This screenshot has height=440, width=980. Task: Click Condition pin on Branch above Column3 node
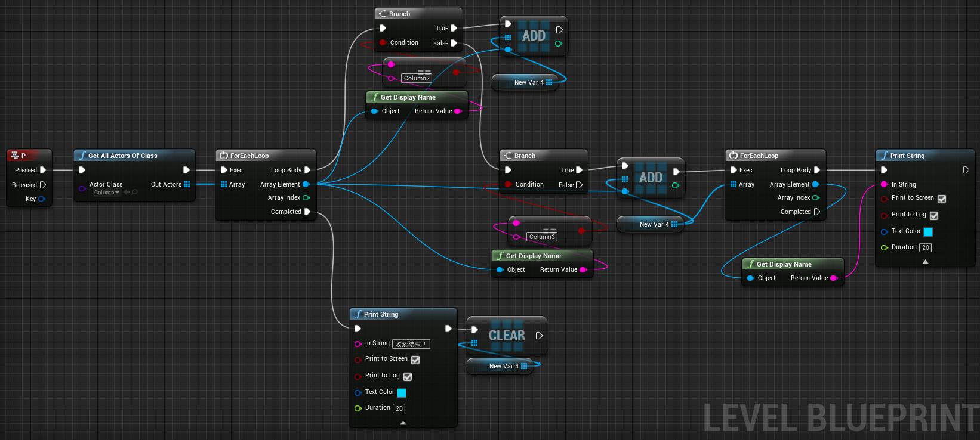coord(508,184)
